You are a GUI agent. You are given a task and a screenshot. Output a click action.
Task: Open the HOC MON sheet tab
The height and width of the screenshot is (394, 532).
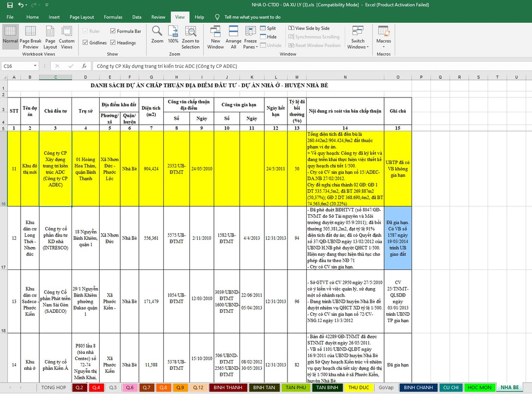(x=479, y=387)
